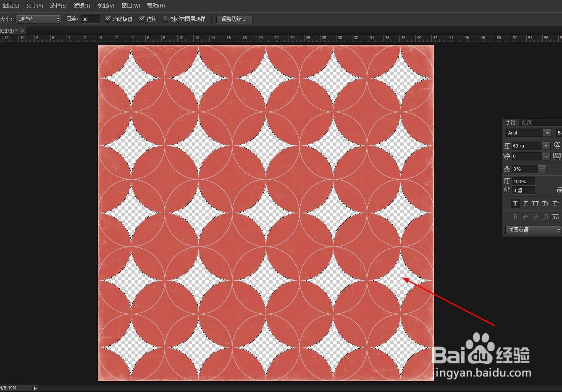Toggle the superscript T button
This screenshot has width=562, height=392.
point(555,203)
